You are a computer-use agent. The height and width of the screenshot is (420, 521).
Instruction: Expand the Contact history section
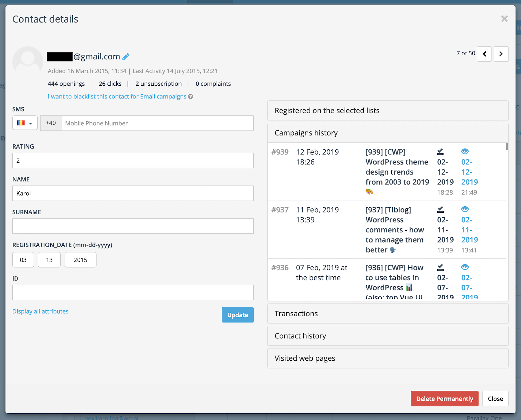(388, 336)
